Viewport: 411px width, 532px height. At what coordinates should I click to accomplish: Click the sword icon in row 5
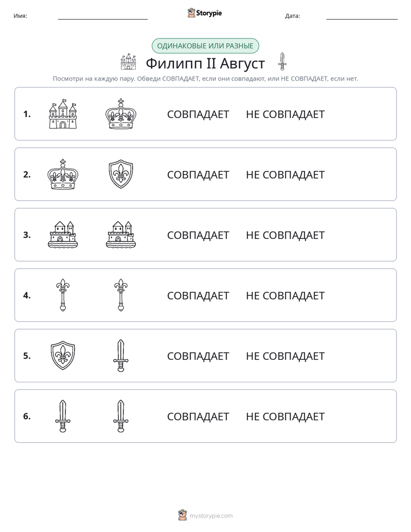click(121, 356)
